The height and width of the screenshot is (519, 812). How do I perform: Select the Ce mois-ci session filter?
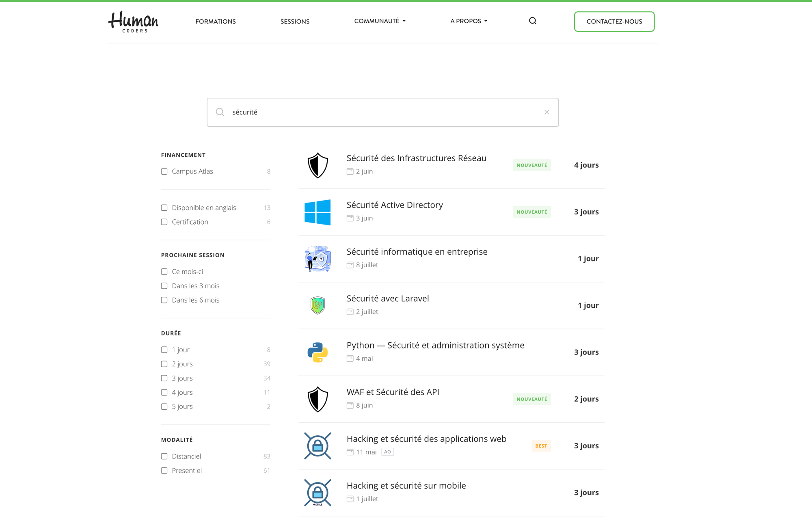pyautogui.click(x=164, y=272)
